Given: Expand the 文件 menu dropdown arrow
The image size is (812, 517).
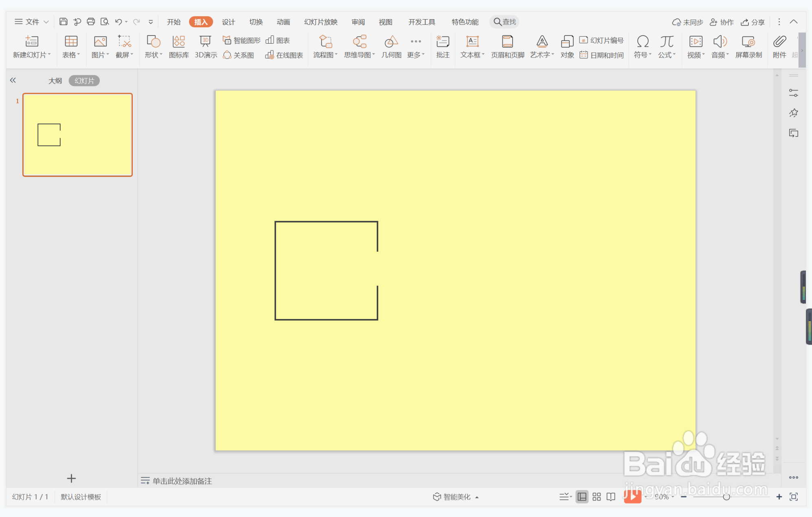Looking at the screenshot, I should [x=46, y=22].
